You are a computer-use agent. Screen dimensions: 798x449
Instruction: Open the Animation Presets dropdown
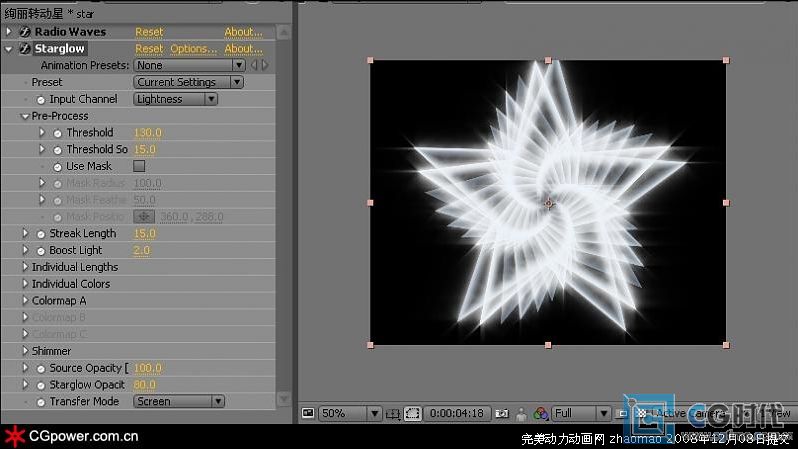(190, 65)
